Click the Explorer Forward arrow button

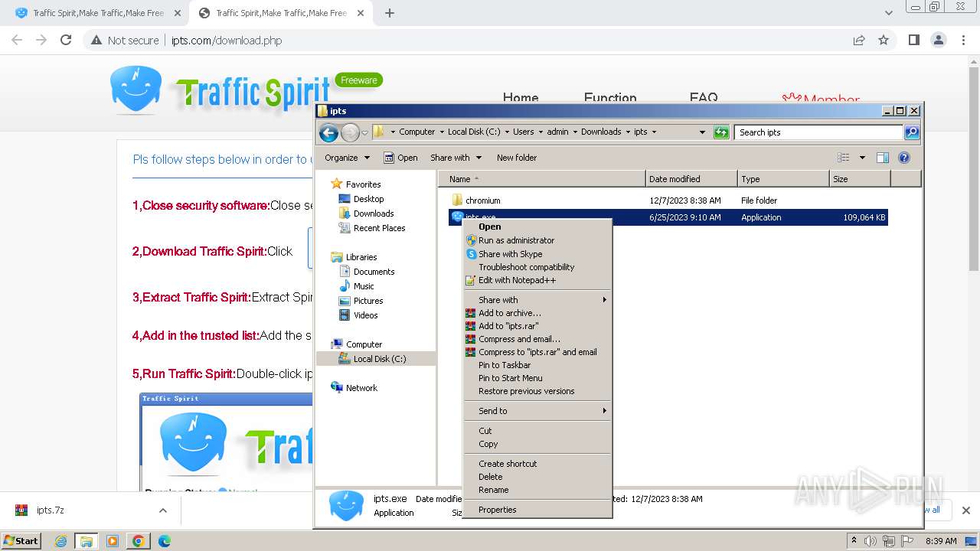click(x=350, y=132)
